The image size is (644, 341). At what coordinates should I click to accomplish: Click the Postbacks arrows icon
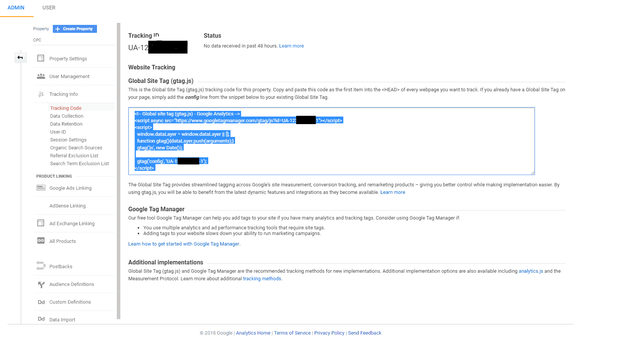[x=41, y=266]
